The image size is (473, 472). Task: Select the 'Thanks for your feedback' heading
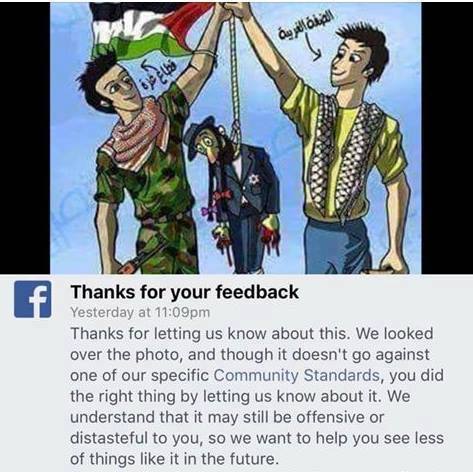pos(185,292)
